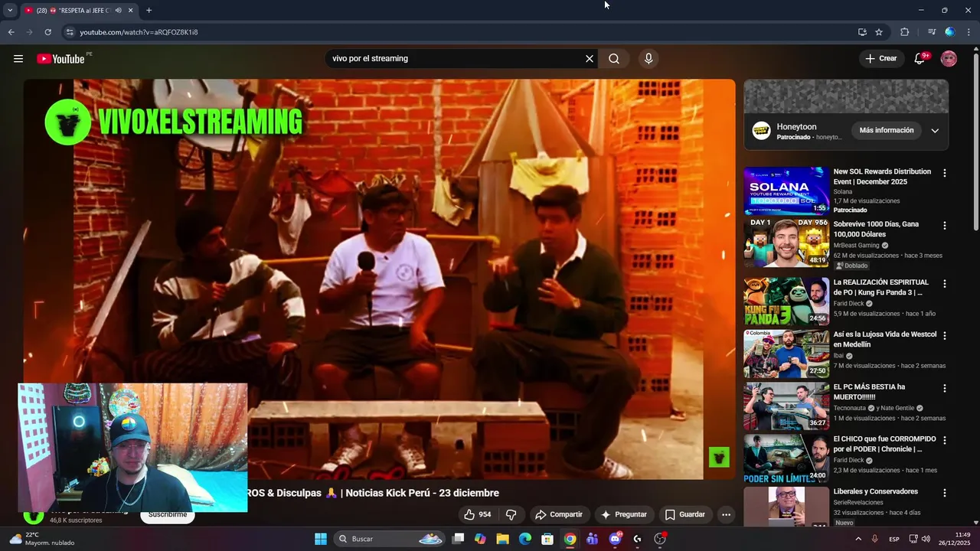Open the Chrome extensions puzzle icon
Viewport: 980px width, 551px height.
pyautogui.click(x=904, y=32)
